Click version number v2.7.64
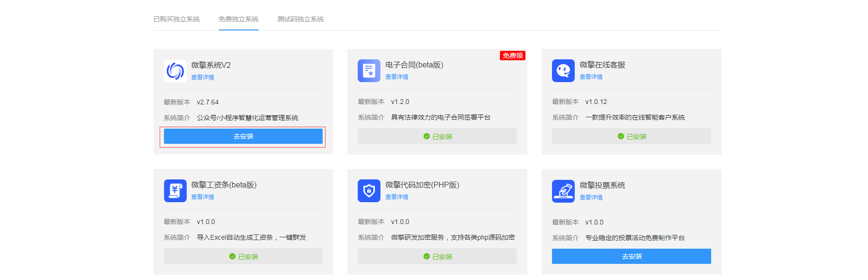The image size is (868, 280). click(x=208, y=102)
